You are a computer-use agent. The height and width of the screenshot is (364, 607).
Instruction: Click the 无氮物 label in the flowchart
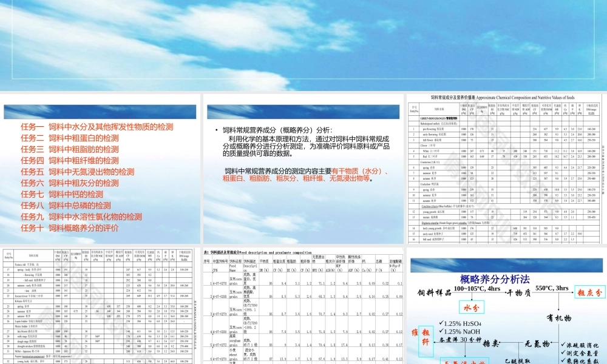tap(537, 344)
